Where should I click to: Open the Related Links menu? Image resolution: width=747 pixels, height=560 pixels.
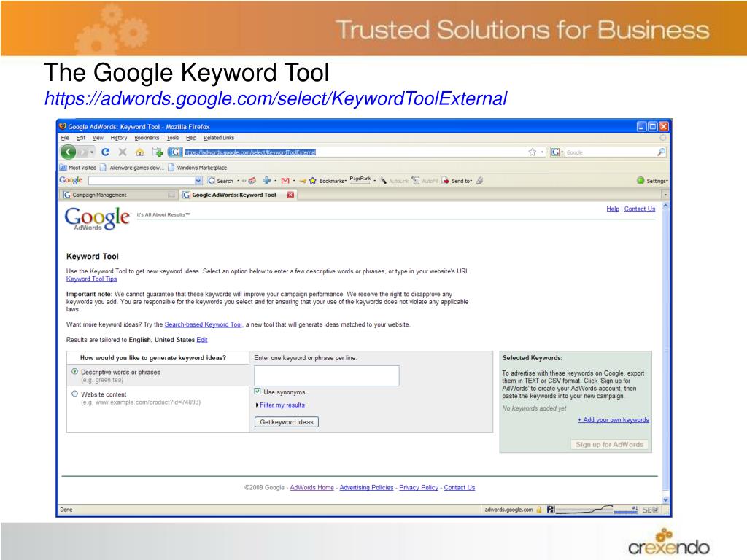coord(219,138)
